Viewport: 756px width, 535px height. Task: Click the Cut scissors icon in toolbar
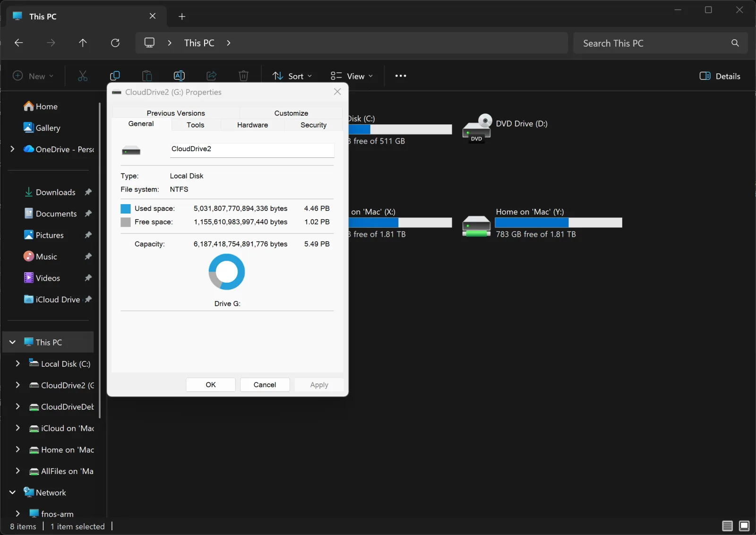click(83, 76)
